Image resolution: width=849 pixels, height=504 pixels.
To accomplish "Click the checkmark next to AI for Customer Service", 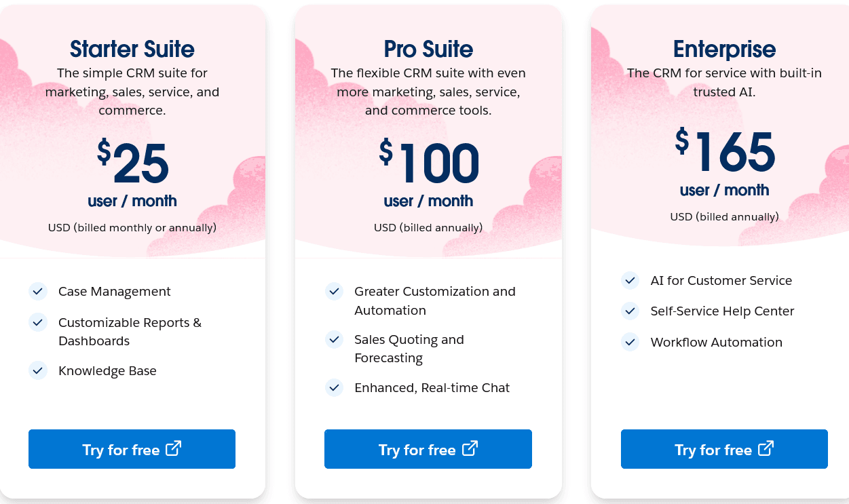I will click(x=630, y=280).
